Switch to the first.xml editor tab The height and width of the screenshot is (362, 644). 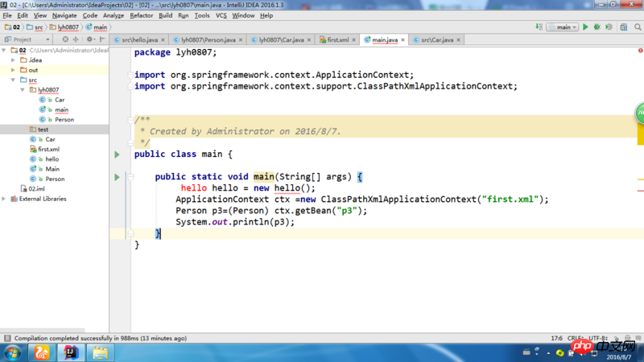[337, 39]
